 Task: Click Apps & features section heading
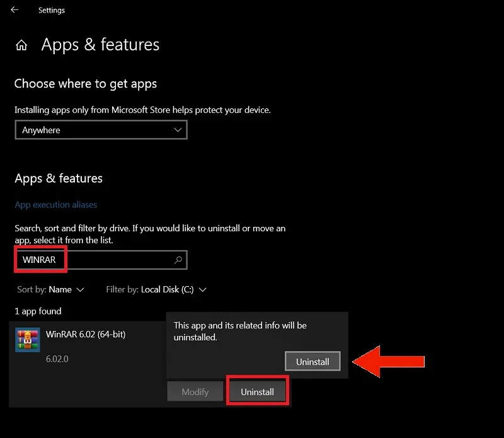(59, 178)
